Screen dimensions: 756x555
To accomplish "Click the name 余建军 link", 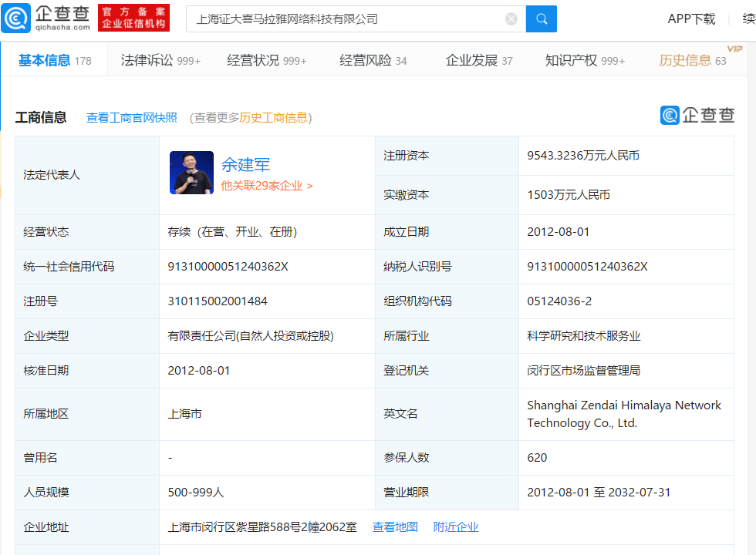I will coord(245,164).
